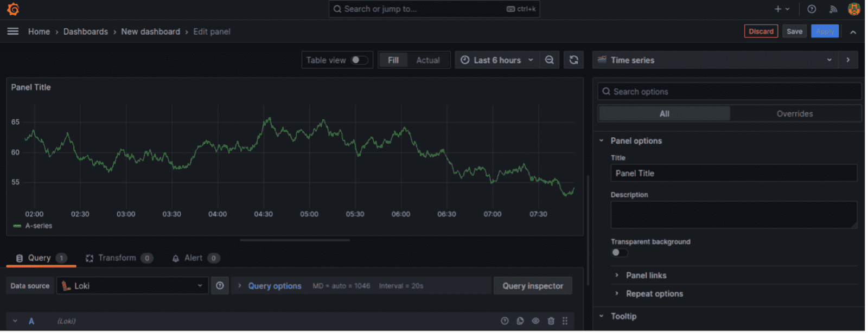Switch to the Query tab
Image resolution: width=868 pixels, height=333 pixels.
(x=41, y=258)
